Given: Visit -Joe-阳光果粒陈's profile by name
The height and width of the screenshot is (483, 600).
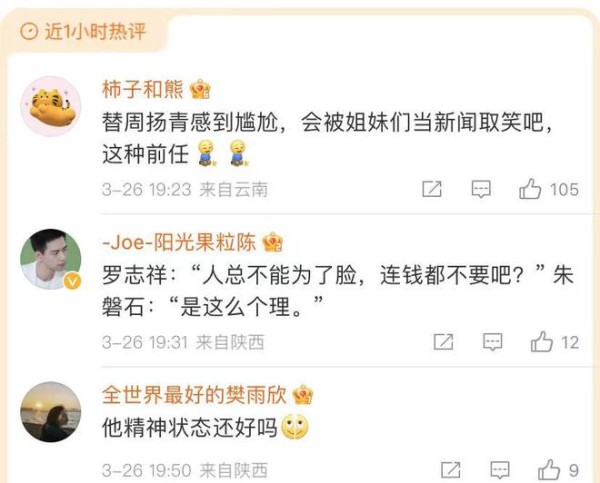Looking at the screenshot, I should (x=179, y=242).
